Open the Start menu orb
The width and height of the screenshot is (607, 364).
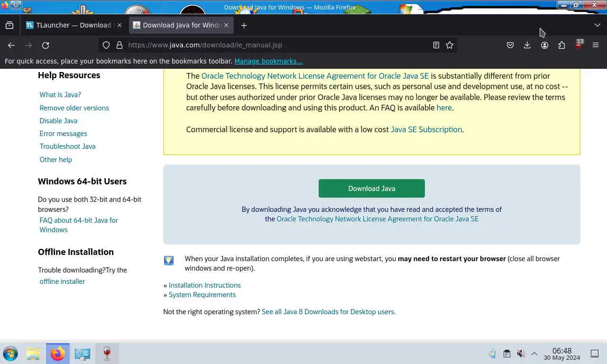(10, 354)
